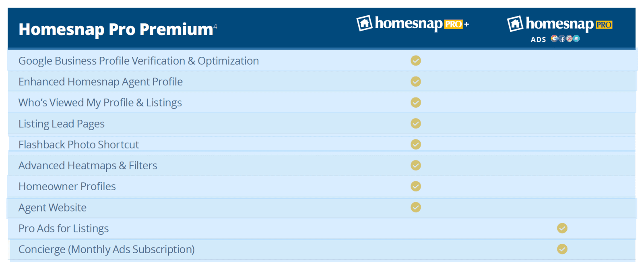Click the social media icons beside ADS

566,39
